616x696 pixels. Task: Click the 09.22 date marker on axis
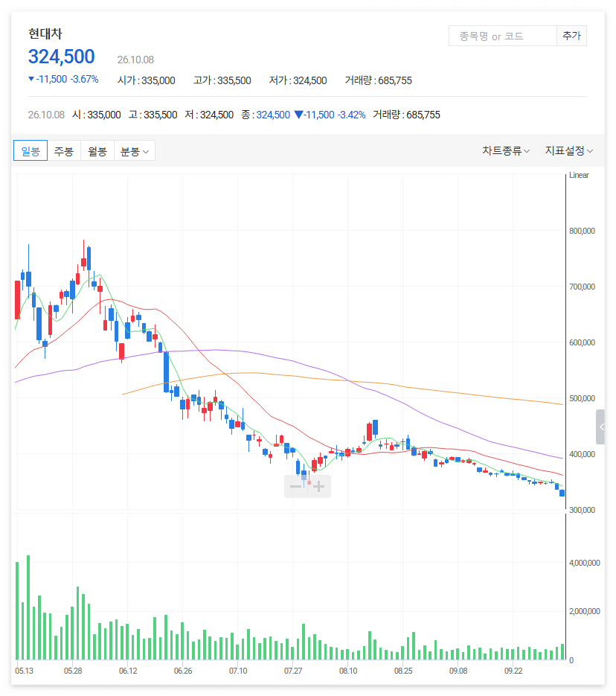513,671
